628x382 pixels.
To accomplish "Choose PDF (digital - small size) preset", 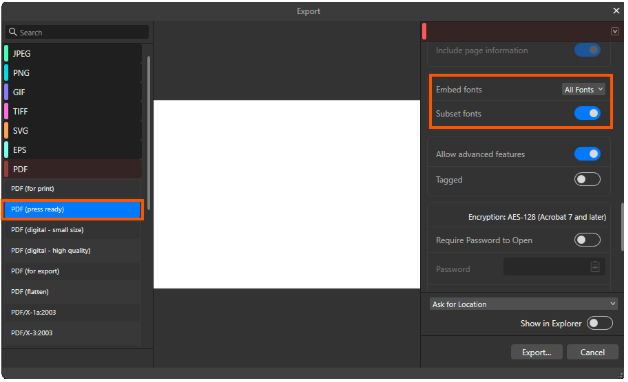I will click(x=73, y=230).
